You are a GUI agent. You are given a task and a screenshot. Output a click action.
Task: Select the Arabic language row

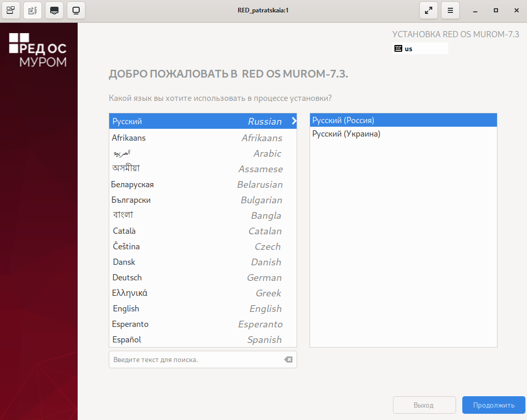click(x=202, y=154)
